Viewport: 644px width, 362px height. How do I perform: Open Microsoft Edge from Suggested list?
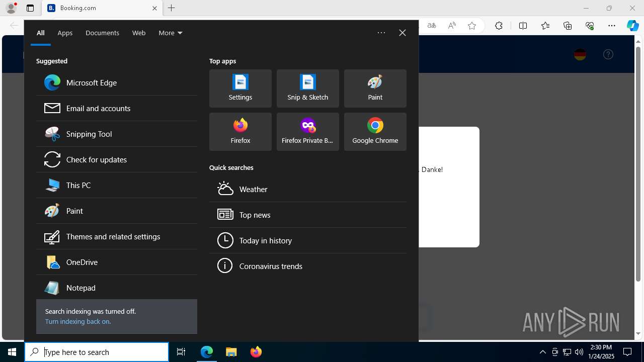click(x=117, y=82)
